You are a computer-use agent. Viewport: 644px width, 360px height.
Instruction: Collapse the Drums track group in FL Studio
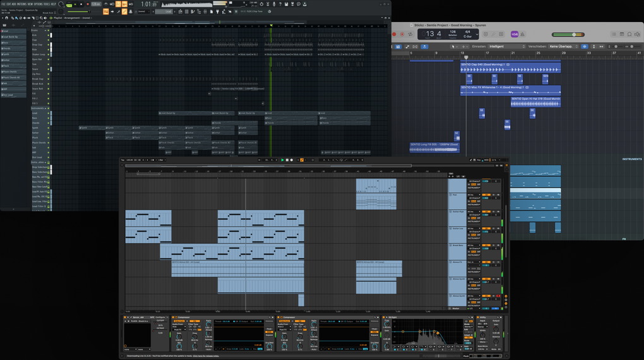[45, 30]
